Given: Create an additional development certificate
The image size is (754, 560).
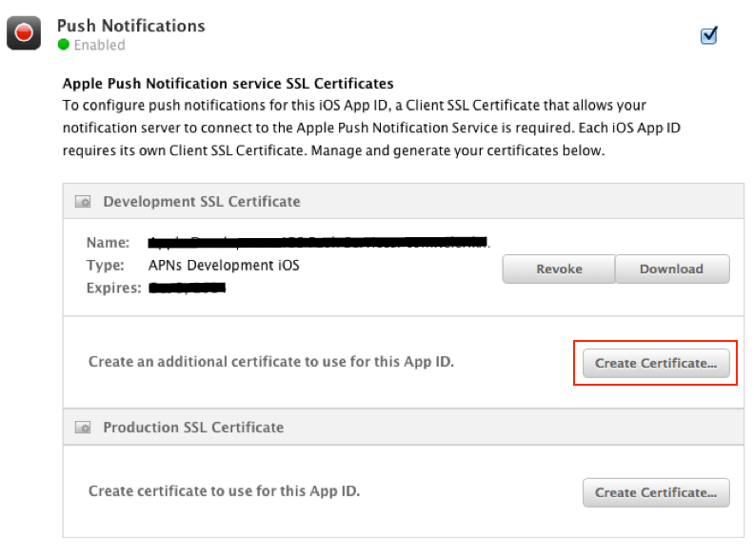Looking at the screenshot, I should click(655, 363).
